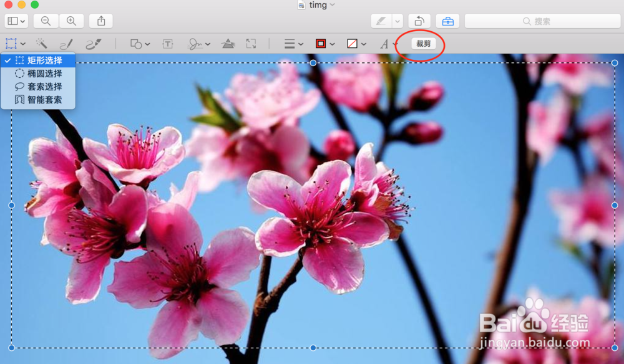Click the highlight pen button
The image size is (624, 364).
click(x=381, y=21)
